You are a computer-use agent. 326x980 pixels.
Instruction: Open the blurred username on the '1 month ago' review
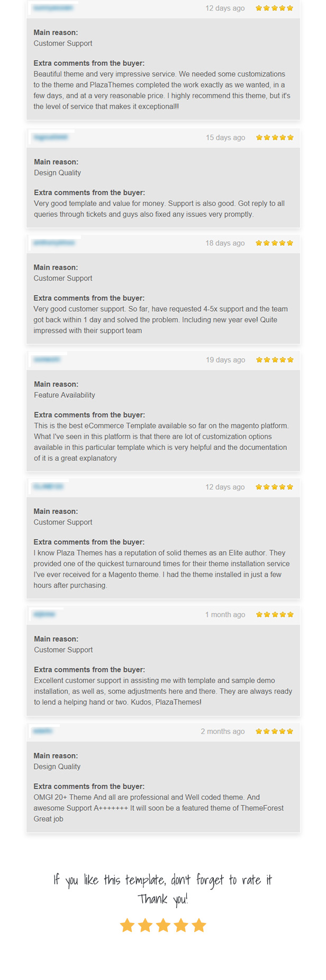click(44, 615)
